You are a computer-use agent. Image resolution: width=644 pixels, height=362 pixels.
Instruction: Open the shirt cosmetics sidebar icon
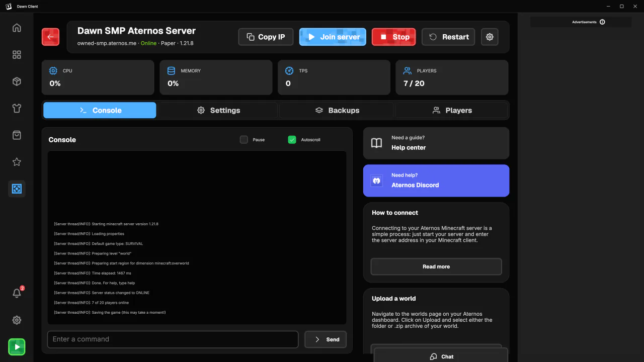[17, 108]
